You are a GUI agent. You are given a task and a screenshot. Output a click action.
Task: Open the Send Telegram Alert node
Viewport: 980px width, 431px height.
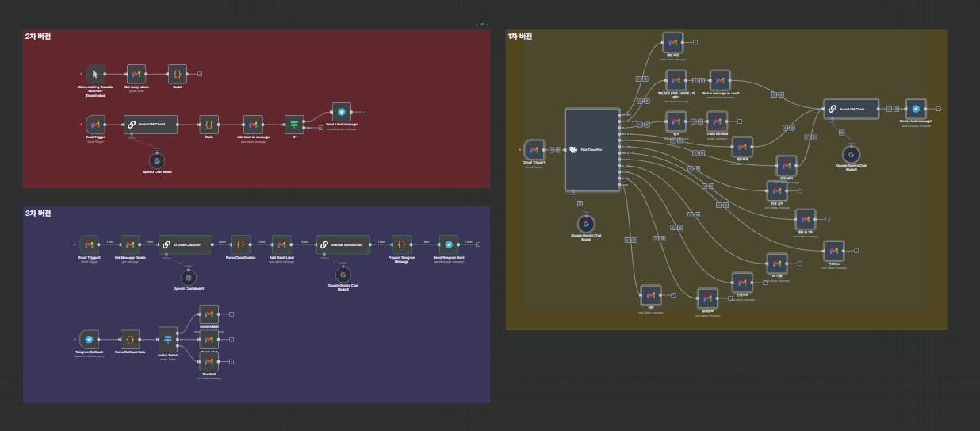449,245
